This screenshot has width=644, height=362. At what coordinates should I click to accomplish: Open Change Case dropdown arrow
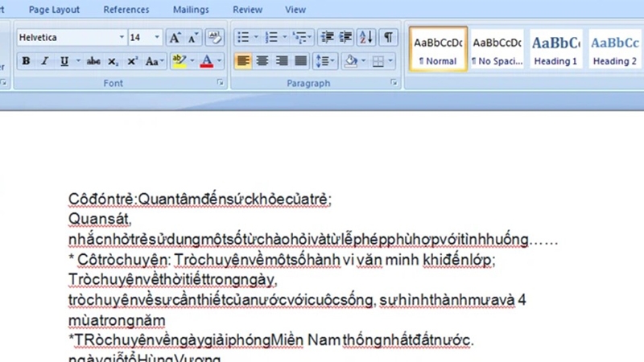tap(163, 61)
